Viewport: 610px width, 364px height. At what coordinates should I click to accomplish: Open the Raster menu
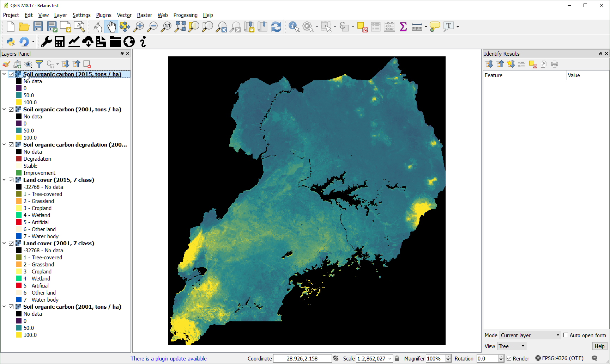(144, 15)
